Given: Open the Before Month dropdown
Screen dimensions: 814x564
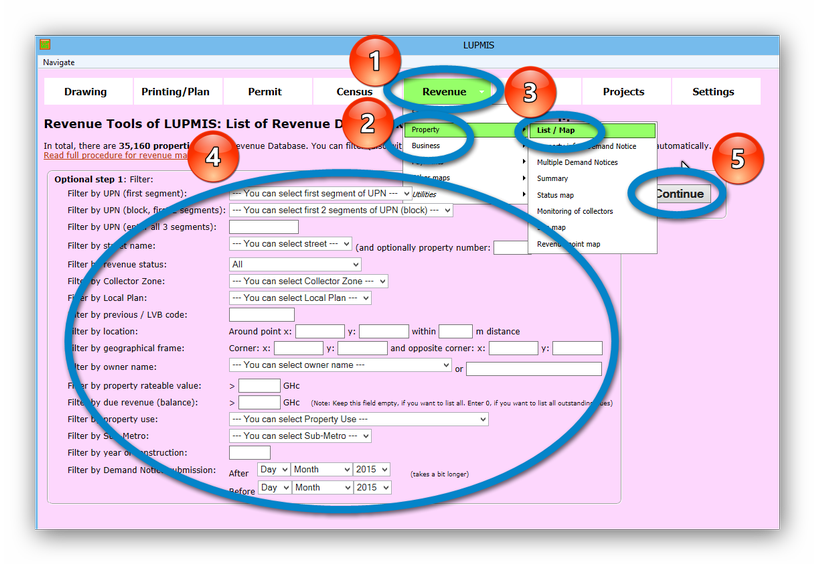Looking at the screenshot, I should coord(322,488).
